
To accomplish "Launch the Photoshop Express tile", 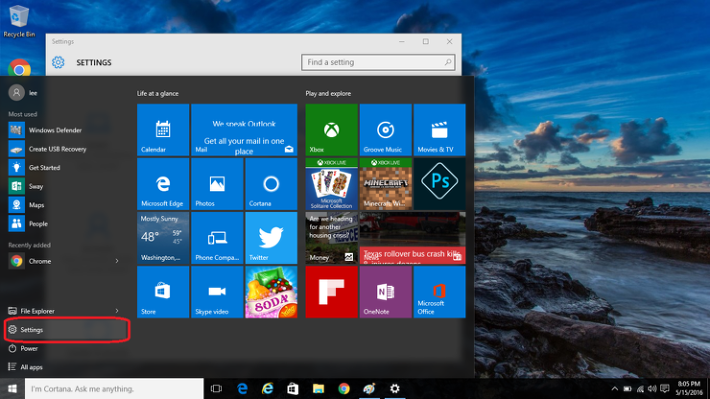I will click(440, 184).
